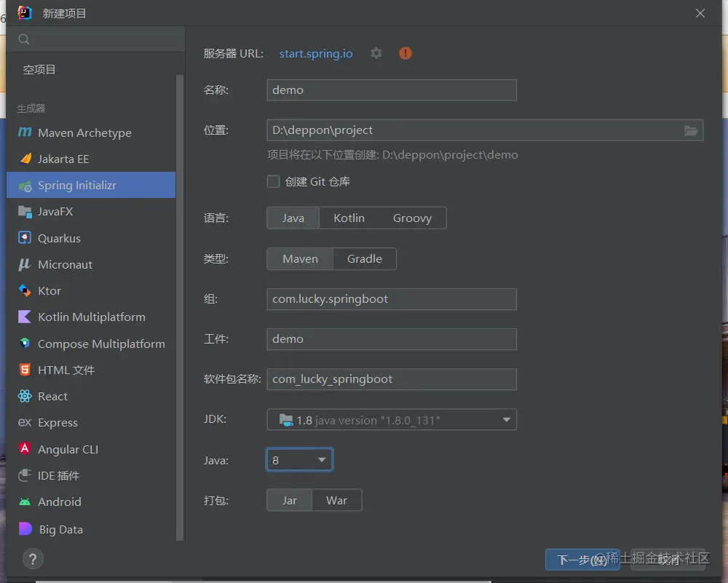
Task: Click the Spring Initializr leaf icon
Action: (25, 186)
